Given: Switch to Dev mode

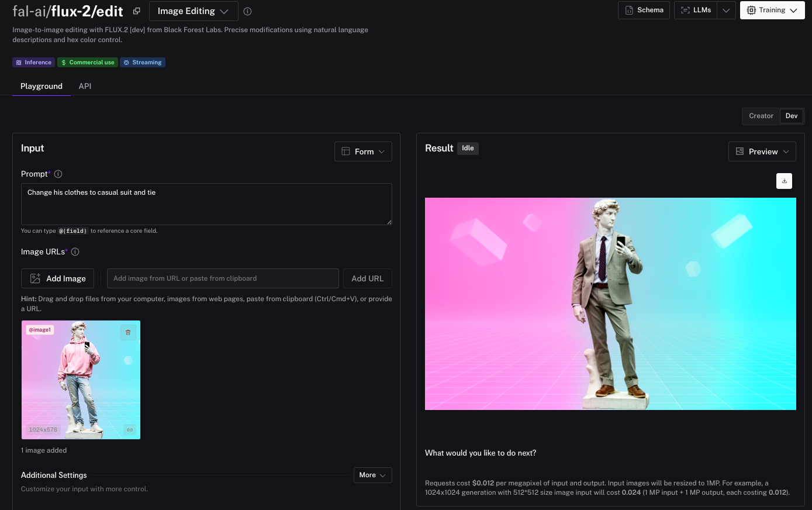Looking at the screenshot, I should [x=792, y=116].
